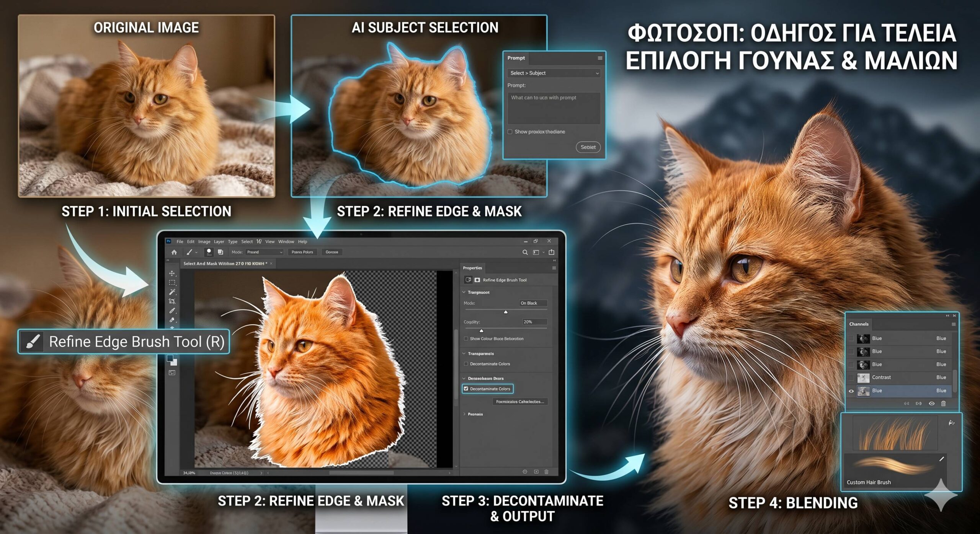980x534 pixels.
Task: Click the Search magnifier icon
Action: 525,252
